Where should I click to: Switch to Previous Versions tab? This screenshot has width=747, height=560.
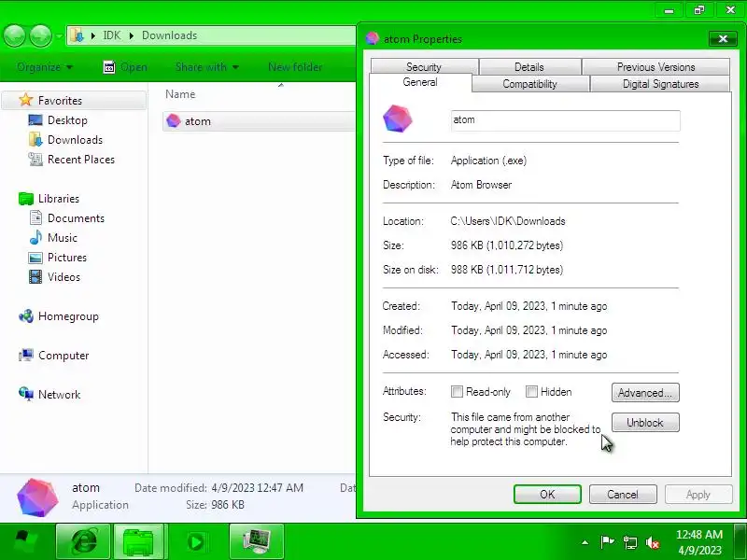[656, 66]
